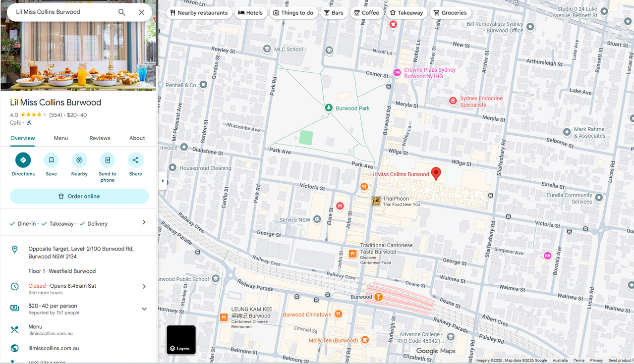
Task: Clear the search with the X icon
Action: [141, 12]
